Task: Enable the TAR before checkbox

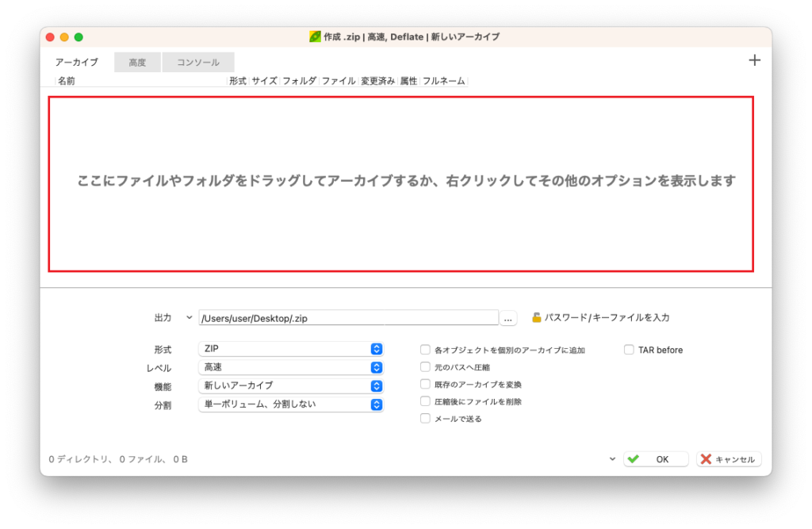Action: pyautogui.click(x=629, y=350)
